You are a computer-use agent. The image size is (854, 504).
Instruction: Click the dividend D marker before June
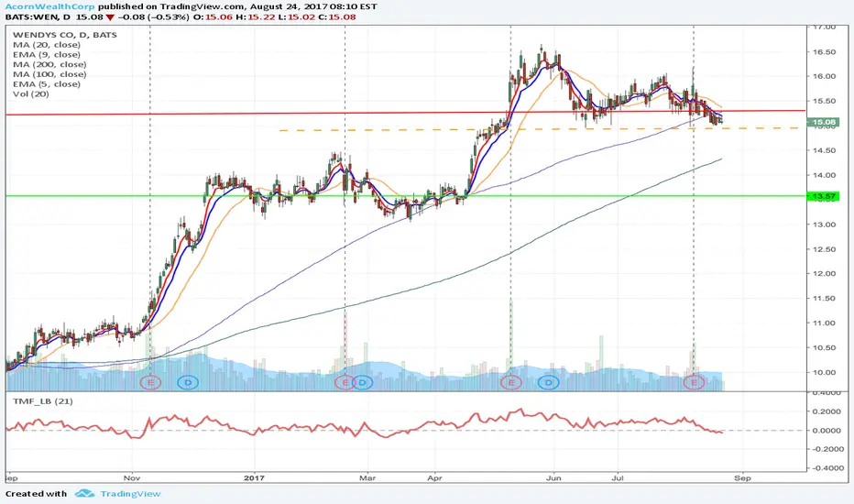pos(549,382)
